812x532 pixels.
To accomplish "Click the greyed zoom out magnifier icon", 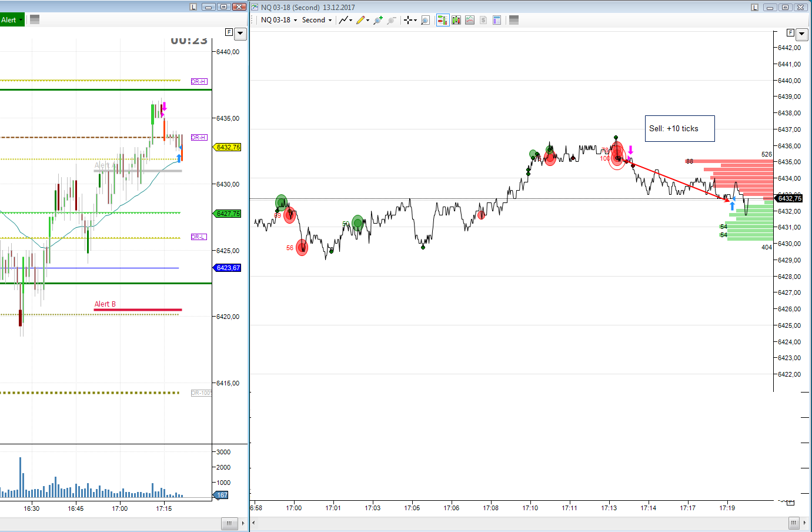I will click(x=392, y=20).
